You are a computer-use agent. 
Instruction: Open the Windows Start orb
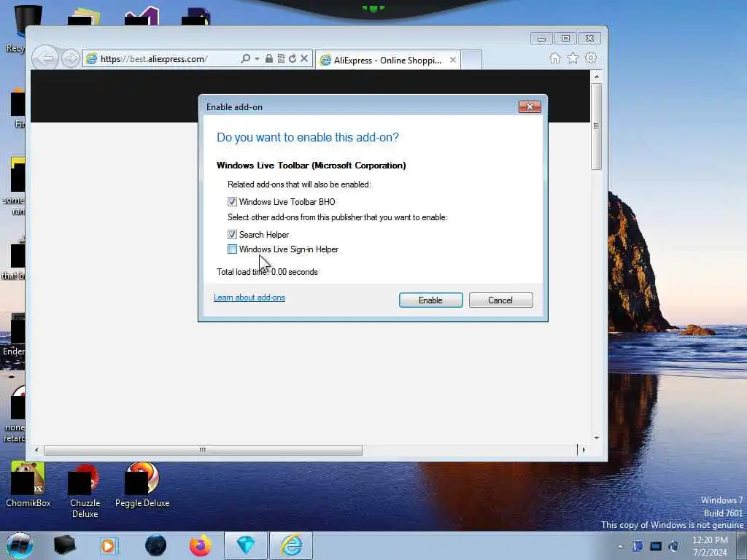[x=19, y=545]
